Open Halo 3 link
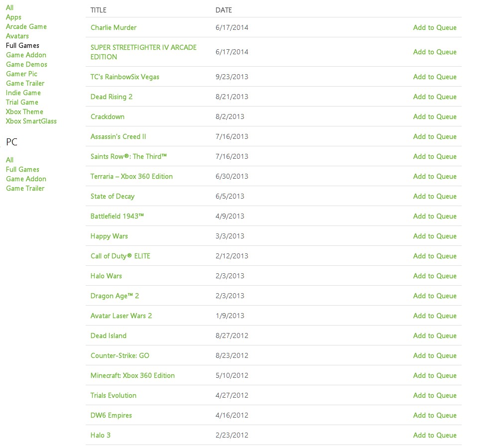This screenshot has height=448, width=501. click(x=100, y=435)
